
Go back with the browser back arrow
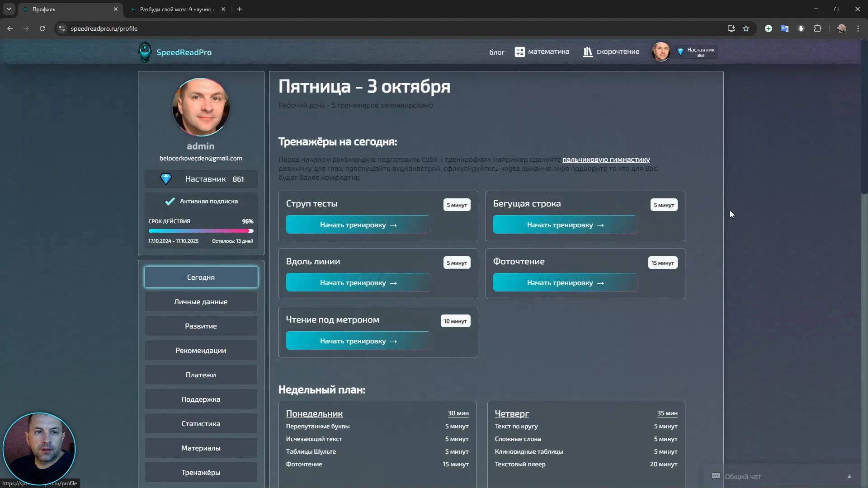[x=10, y=28]
